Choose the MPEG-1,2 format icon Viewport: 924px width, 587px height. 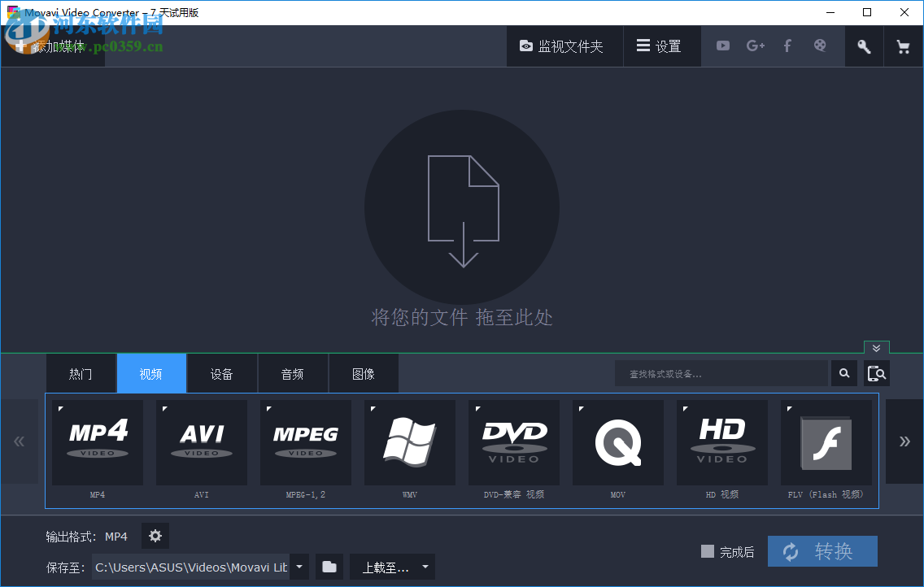[305, 441]
